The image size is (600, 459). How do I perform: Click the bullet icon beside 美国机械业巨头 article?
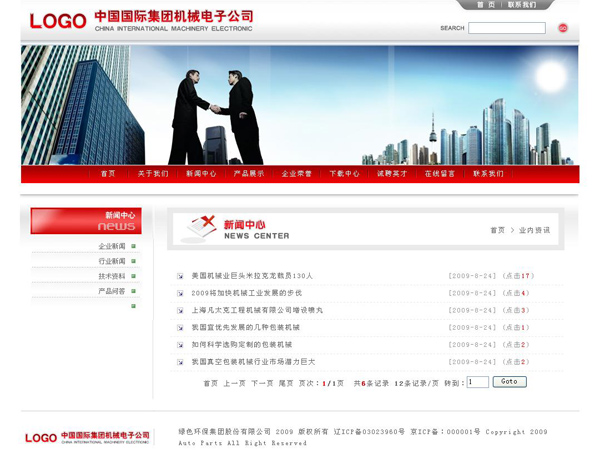(180, 276)
